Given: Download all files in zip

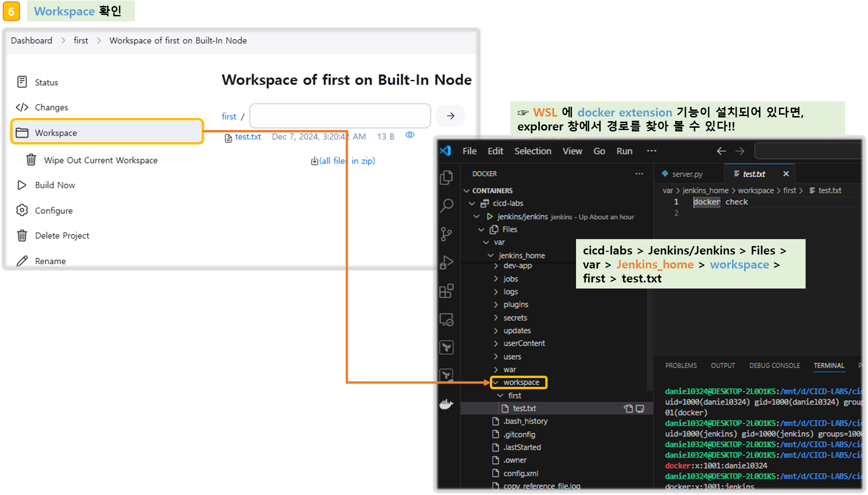Looking at the screenshot, I should click(x=343, y=161).
